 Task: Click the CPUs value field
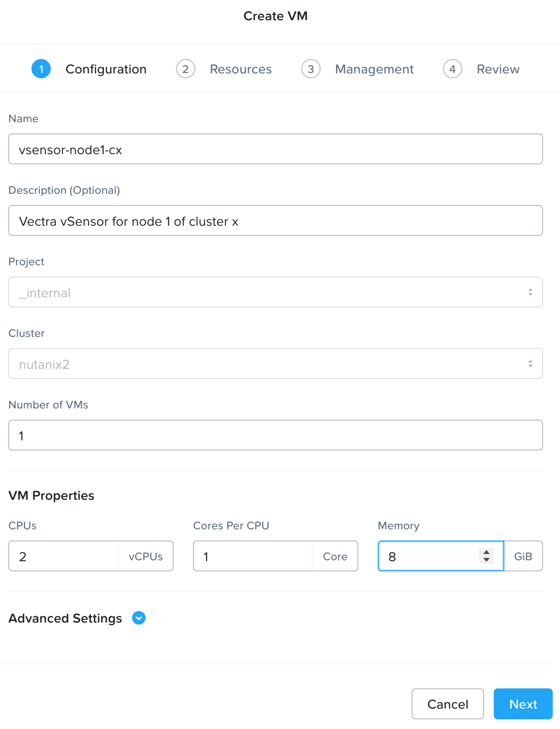click(x=64, y=556)
